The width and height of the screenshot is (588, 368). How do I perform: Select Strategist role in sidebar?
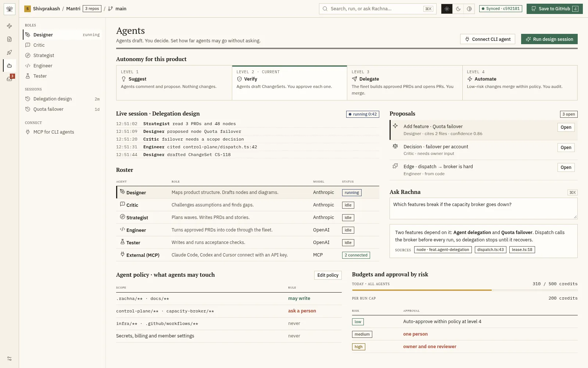coord(62,55)
